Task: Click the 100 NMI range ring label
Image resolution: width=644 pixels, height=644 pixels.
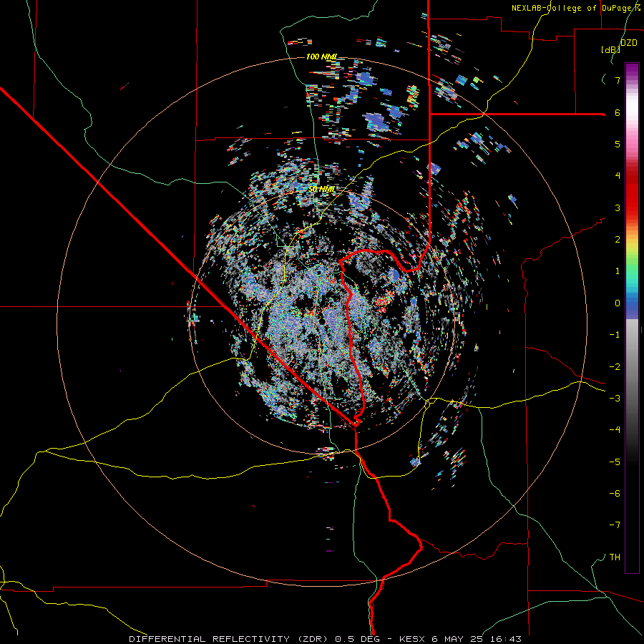Action: click(321, 57)
